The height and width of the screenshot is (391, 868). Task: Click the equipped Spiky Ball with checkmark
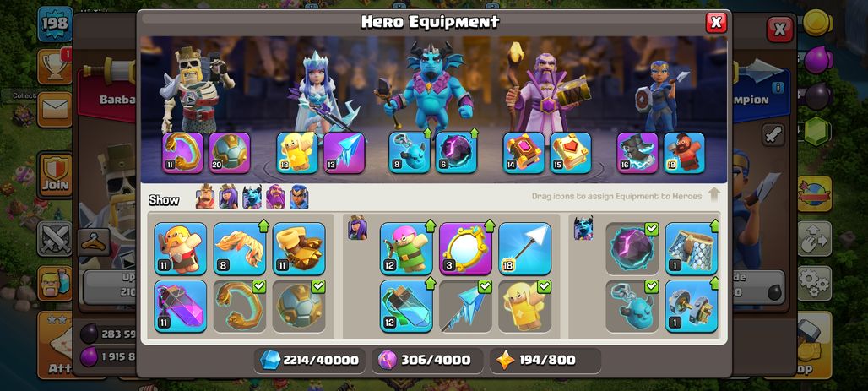pos(299,307)
